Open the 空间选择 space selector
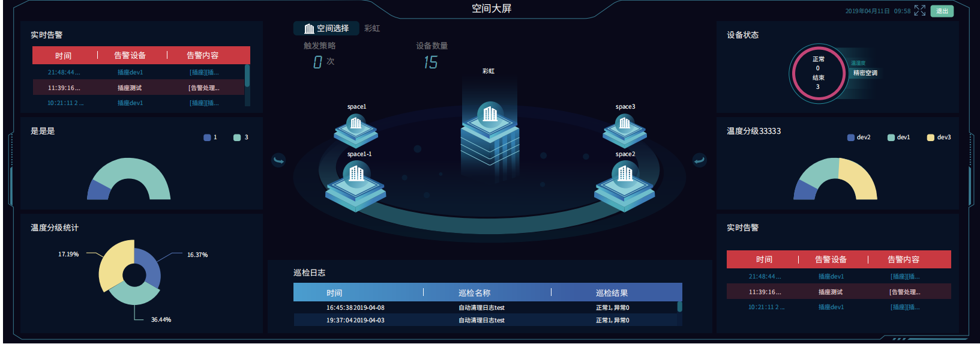Image resolution: width=980 pixels, height=344 pixels. pos(326,28)
